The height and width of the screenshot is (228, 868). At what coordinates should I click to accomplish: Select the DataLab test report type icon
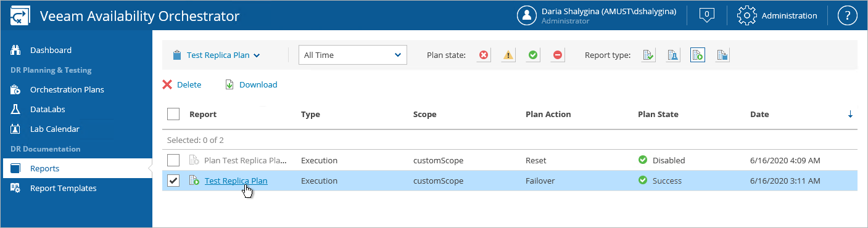674,55
